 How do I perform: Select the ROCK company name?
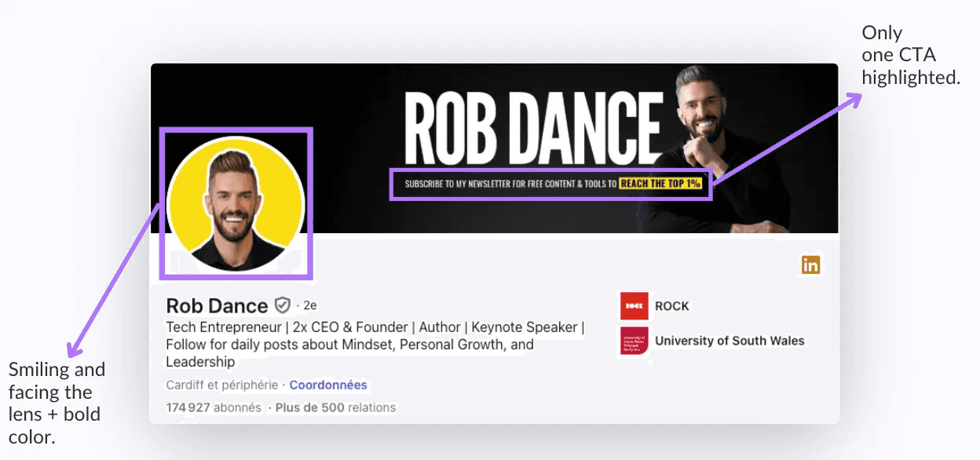tap(672, 306)
